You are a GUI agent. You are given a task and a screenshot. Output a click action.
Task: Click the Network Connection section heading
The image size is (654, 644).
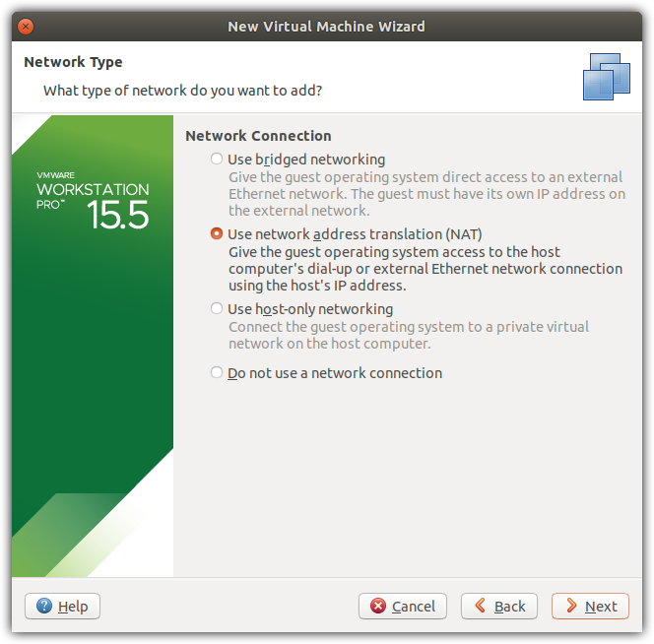[258, 136]
